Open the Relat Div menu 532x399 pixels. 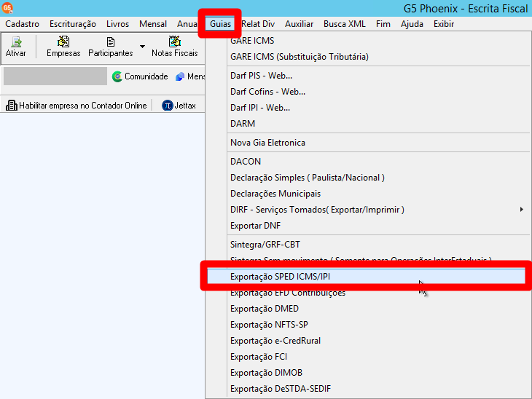tap(258, 24)
